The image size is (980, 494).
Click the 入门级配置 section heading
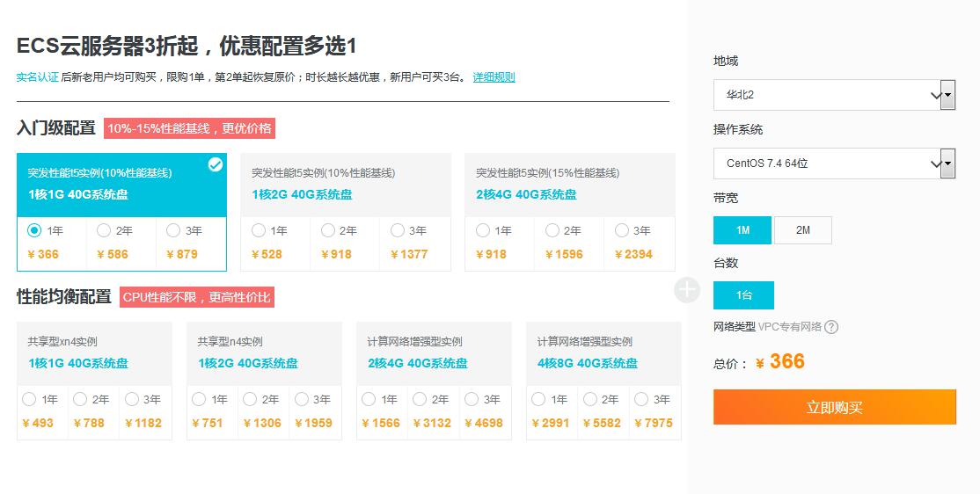(56, 128)
